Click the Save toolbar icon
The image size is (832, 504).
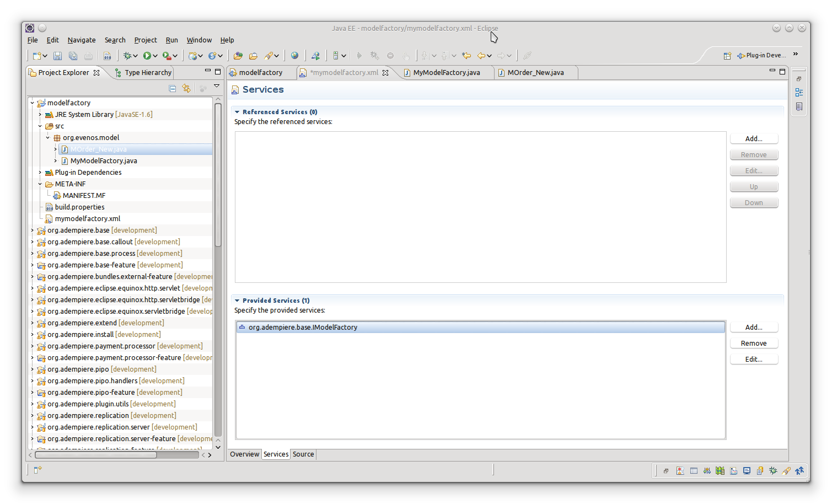coord(57,56)
